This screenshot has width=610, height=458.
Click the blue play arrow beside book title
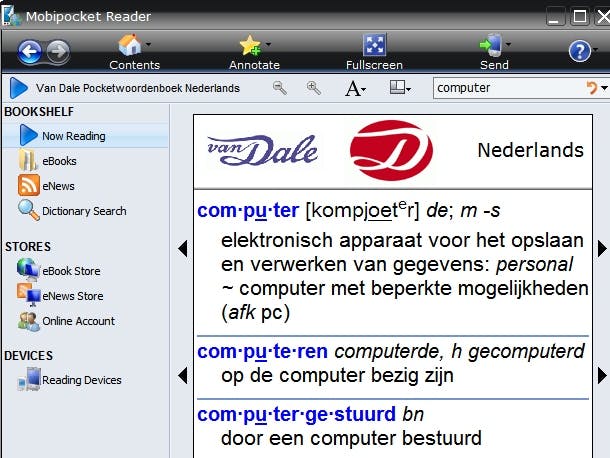pos(18,88)
